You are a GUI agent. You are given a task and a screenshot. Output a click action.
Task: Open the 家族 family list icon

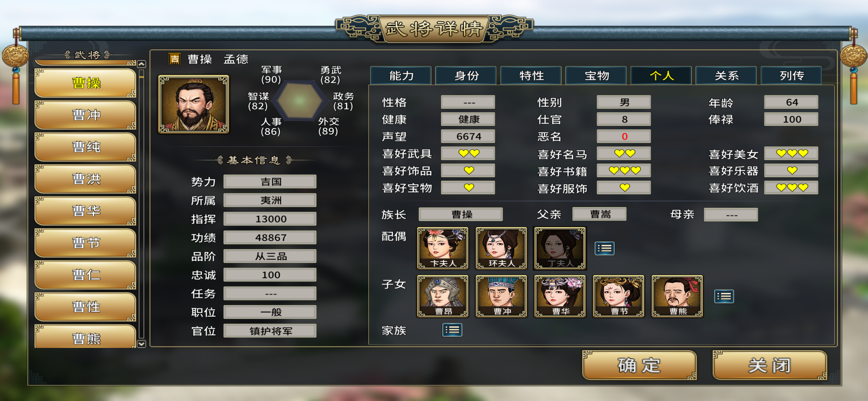(x=452, y=330)
